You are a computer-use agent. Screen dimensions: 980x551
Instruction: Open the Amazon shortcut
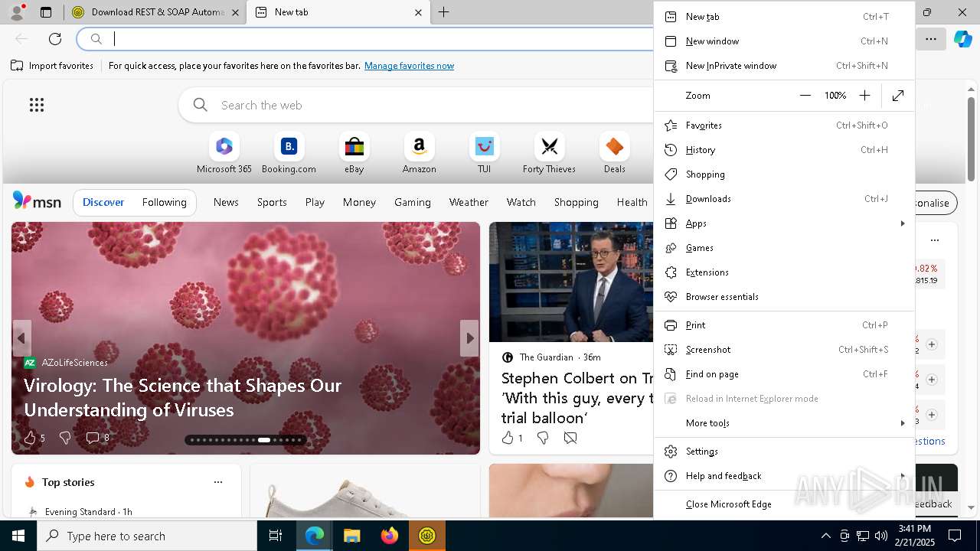coord(419,153)
